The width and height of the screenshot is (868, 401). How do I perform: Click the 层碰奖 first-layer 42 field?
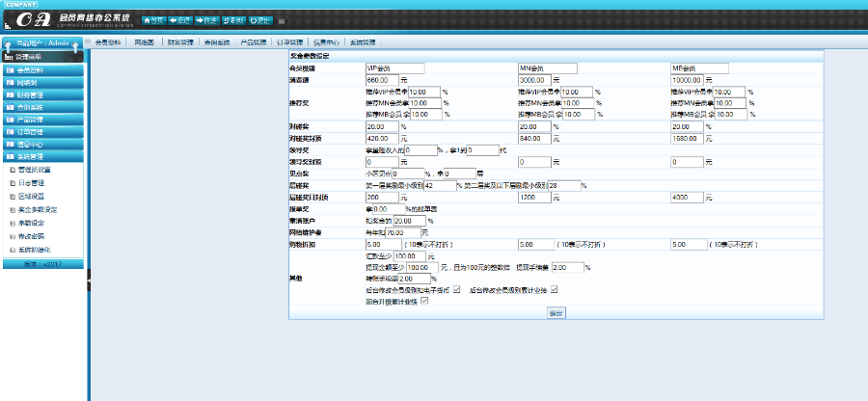(x=440, y=185)
